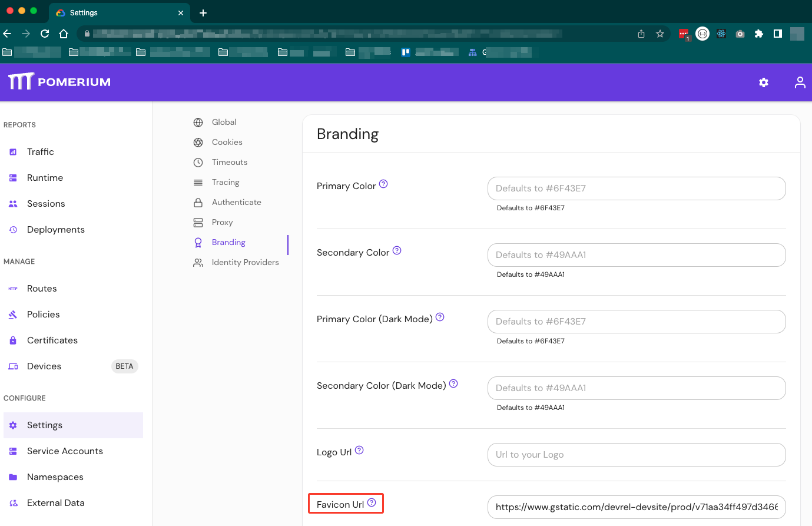Open the user account icon in header

point(800,82)
